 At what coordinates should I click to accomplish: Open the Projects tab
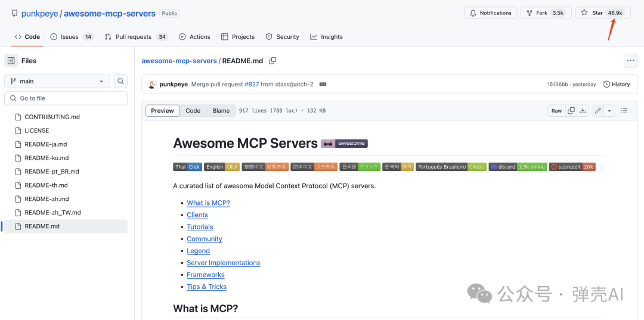[238, 37]
